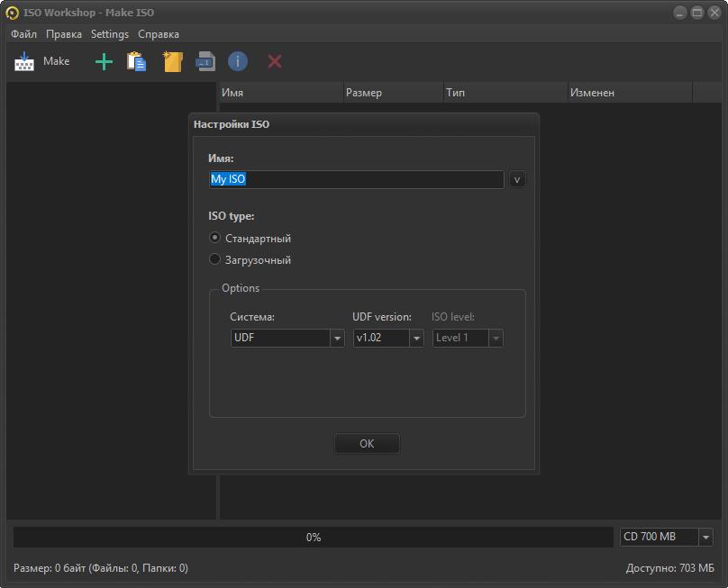Expand the Система UDF dropdown
The width and height of the screenshot is (728, 588).
(287, 338)
